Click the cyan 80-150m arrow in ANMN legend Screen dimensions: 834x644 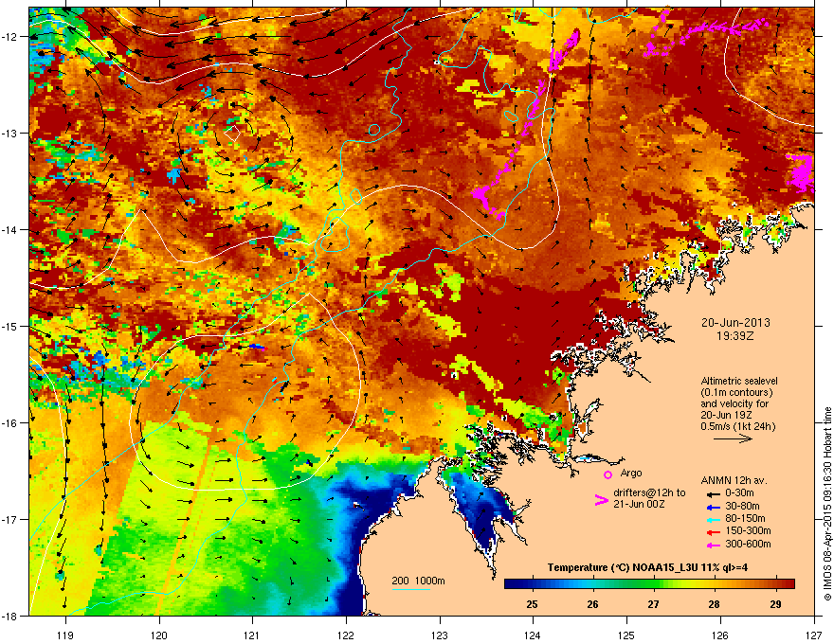[713, 519]
